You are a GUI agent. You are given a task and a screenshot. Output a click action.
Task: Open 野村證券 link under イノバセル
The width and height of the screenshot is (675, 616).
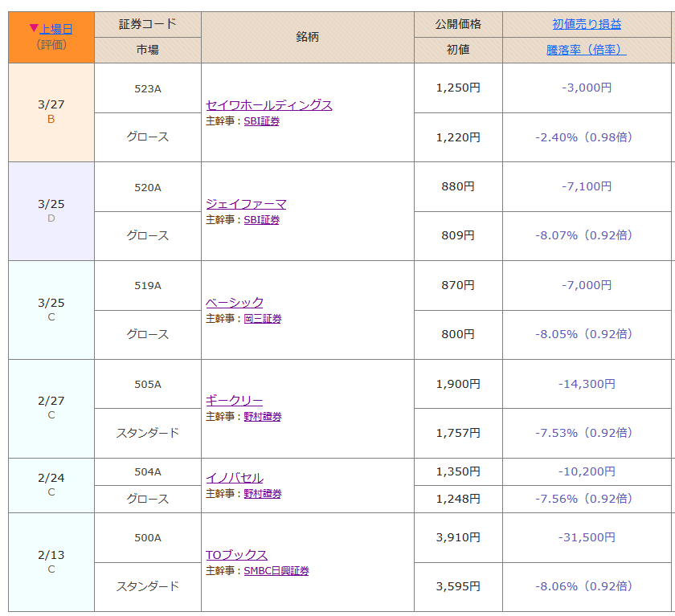pyautogui.click(x=263, y=493)
